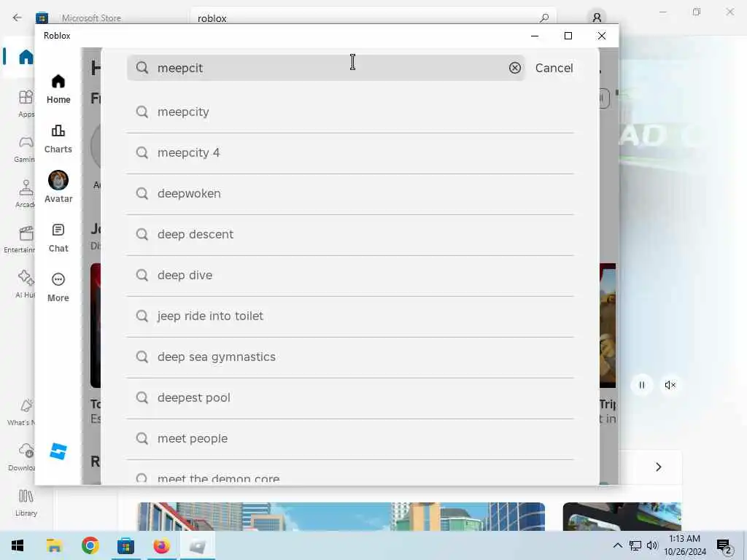747x560 pixels.
Task: Switch to Roblox app in taskbar
Action: pyautogui.click(x=197, y=545)
